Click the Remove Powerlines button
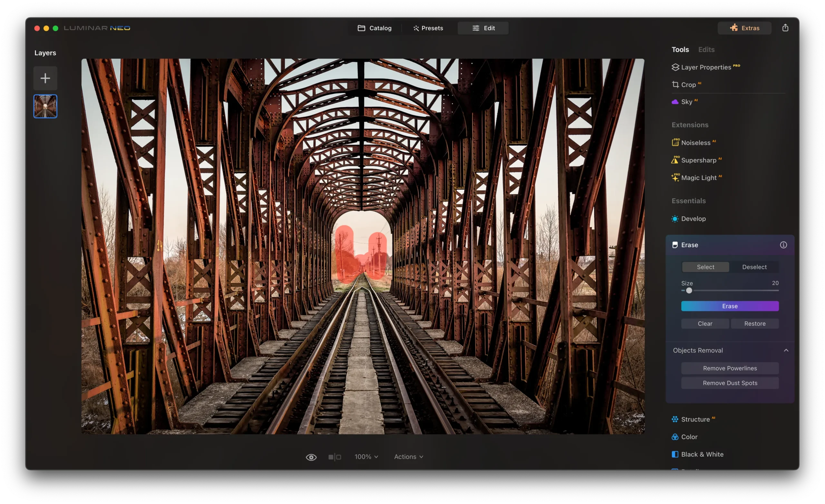Image resolution: width=825 pixels, height=504 pixels. click(730, 368)
